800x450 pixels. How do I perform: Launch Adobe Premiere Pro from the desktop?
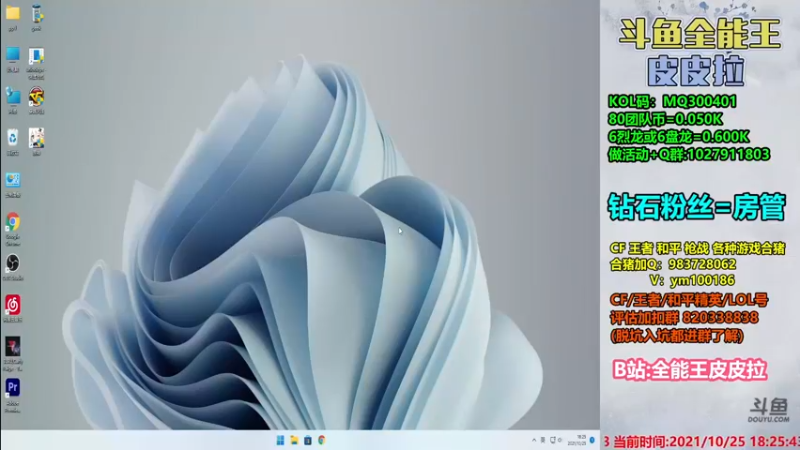(x=13, y=388)
